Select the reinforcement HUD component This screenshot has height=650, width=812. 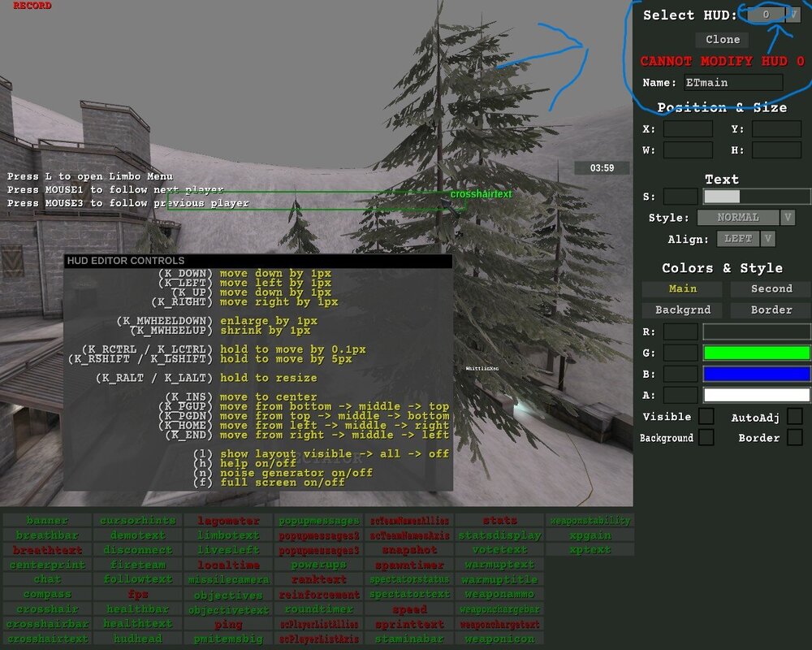pos(319,594)
